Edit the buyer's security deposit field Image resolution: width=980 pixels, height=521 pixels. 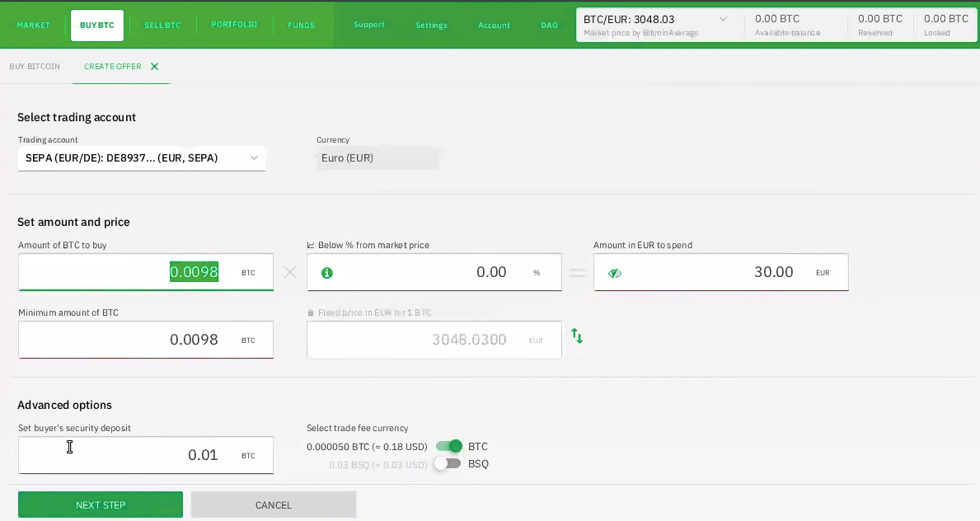146,455
